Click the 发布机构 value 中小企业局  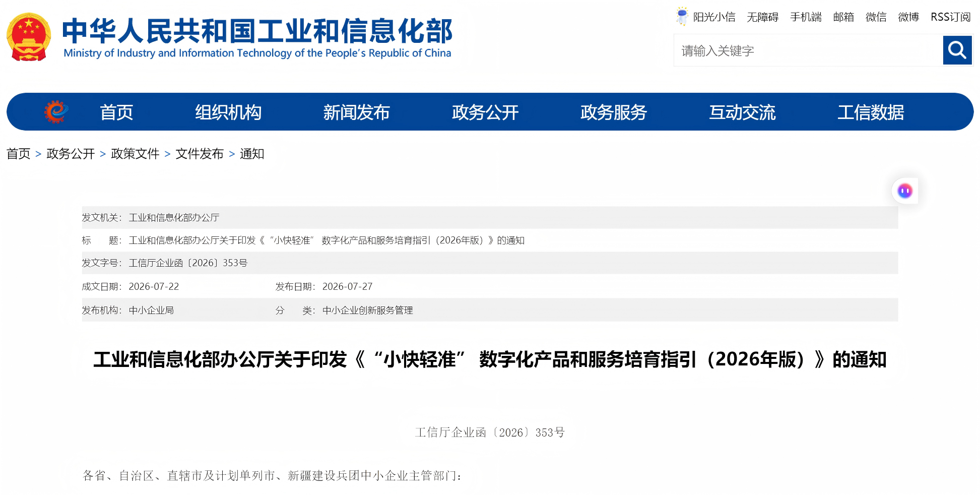tap(151, 311)
